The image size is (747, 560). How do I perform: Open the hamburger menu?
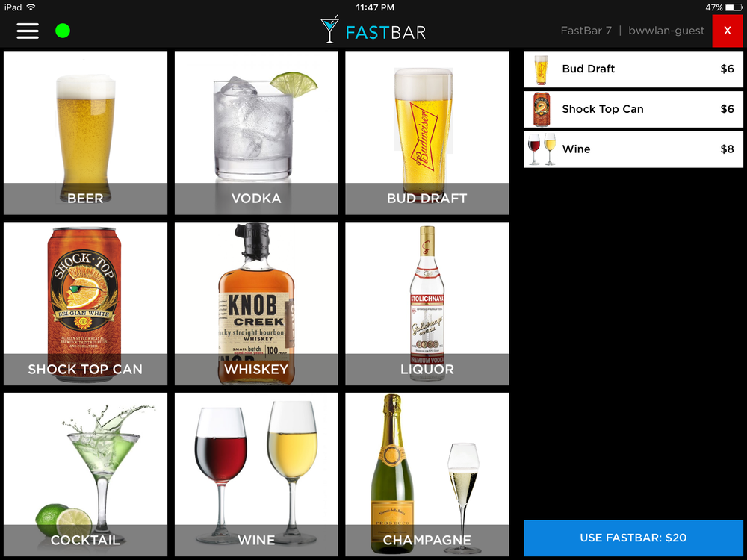28,31
